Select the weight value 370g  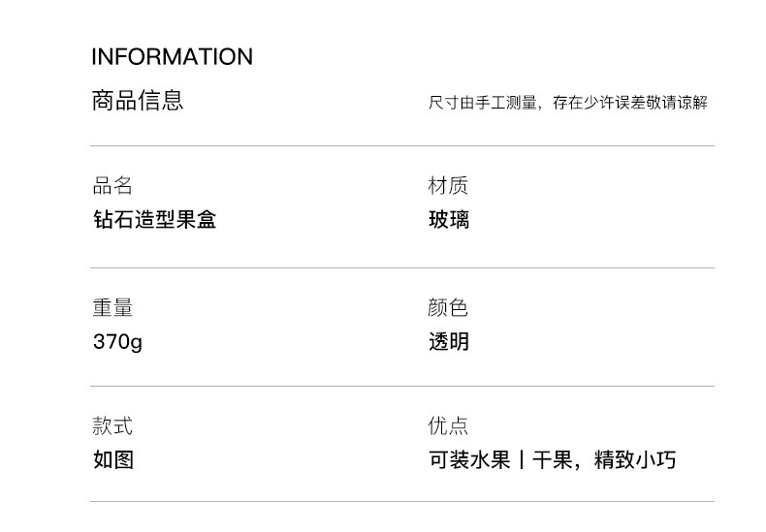pyautogui.click(x=117, y=342)
